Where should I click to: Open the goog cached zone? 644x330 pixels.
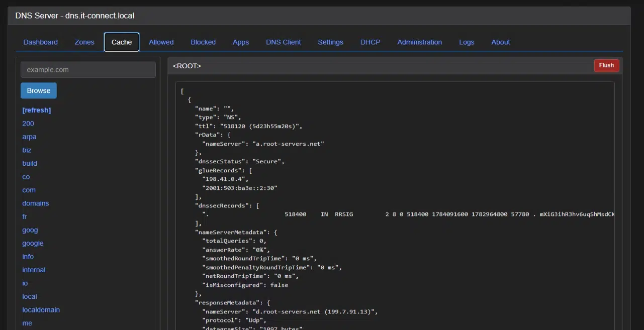point(30,230)
